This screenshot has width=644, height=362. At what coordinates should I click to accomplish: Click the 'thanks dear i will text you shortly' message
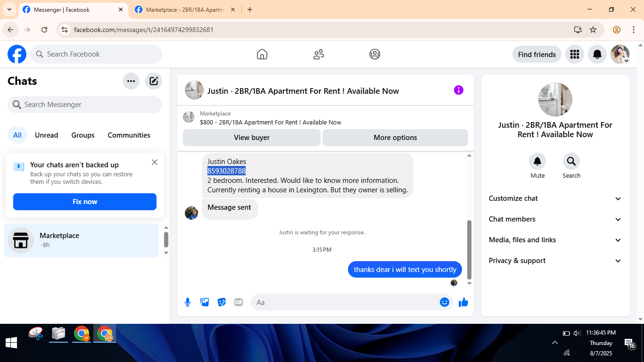(x=405, y=270)
